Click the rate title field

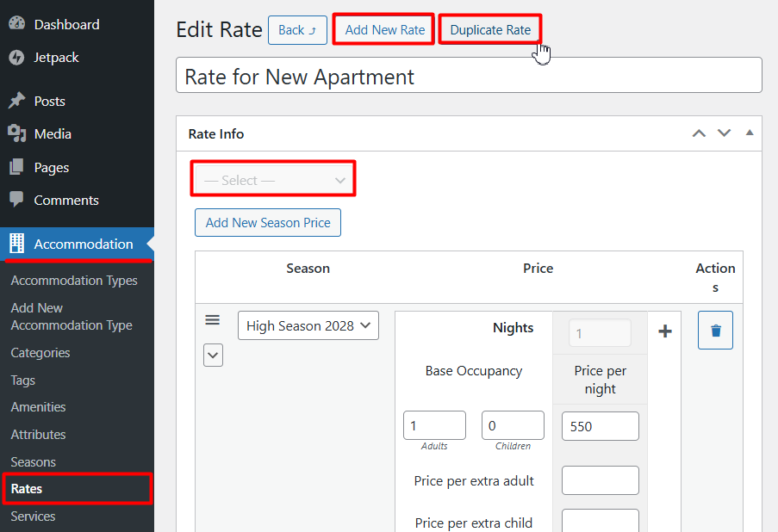click(x=469, y=76)
